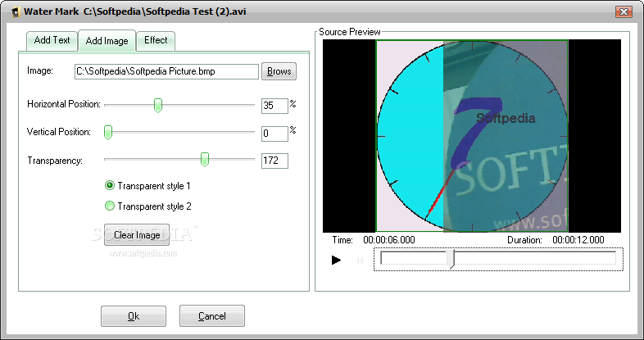Click the watermark image in Source Preview
This screenshot has width=644, height=340.
point(506,136)
